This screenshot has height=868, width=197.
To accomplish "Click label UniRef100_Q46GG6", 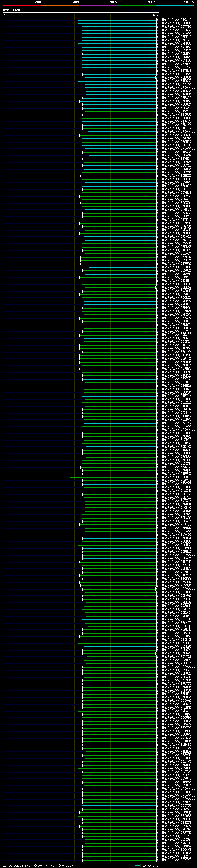I will point(177,94).
